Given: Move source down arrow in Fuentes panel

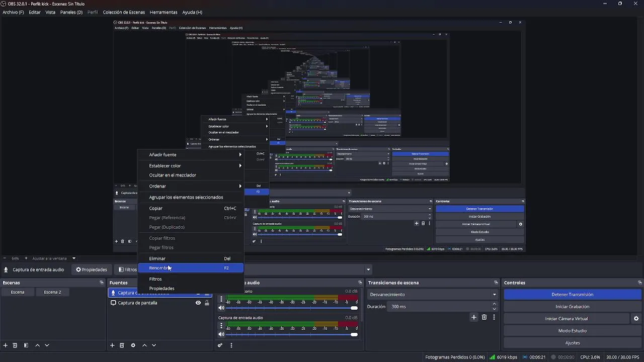Looking at the screenshot, I should [x=154, y=345].
